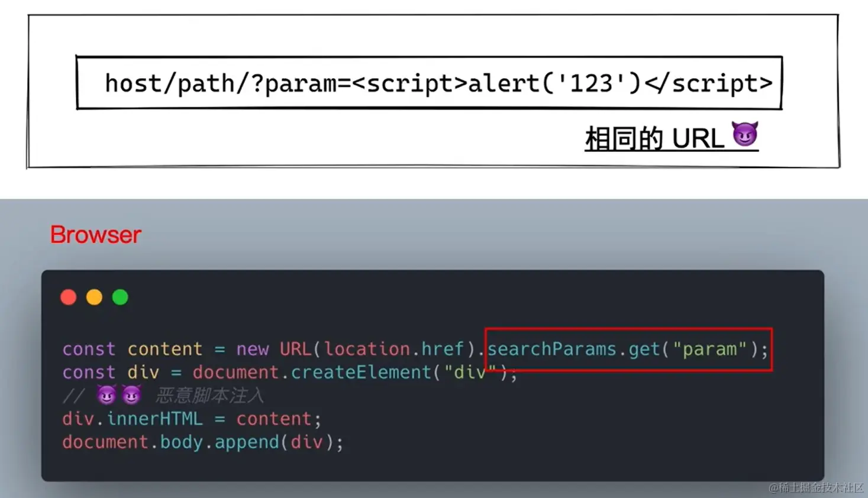Screen dimensions: 868x498
Task: Click the 'div.innerHTML = content;' line
Action: 192,419
